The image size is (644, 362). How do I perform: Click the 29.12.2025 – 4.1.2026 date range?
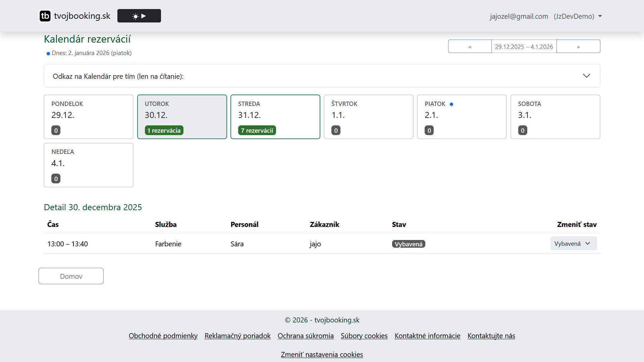pos(524,47)
